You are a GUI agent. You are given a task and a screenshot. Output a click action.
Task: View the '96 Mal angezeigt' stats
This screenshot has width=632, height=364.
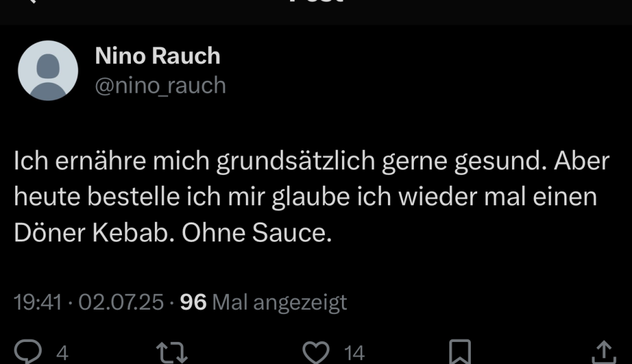(264, 302)
